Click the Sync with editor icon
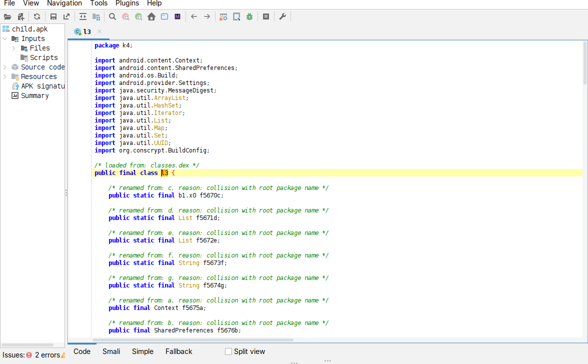The width and height of the screenshot is (588, 364). pos(83,16)
